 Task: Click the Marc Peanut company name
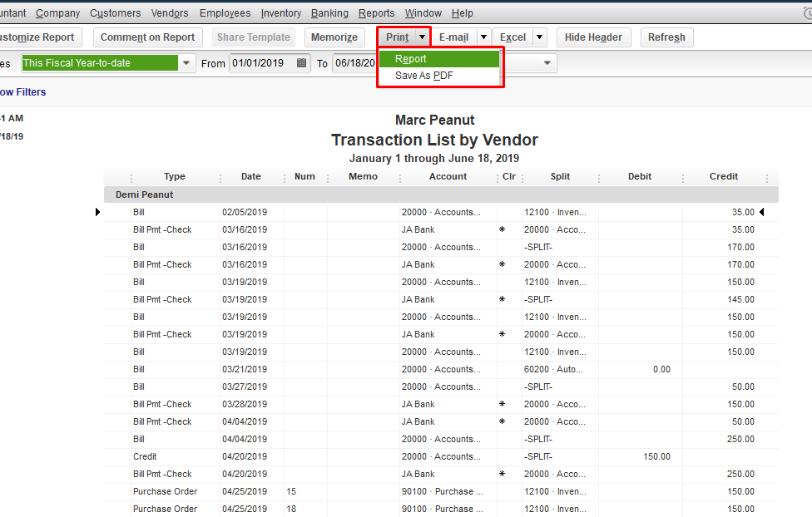tap(434, 120)
